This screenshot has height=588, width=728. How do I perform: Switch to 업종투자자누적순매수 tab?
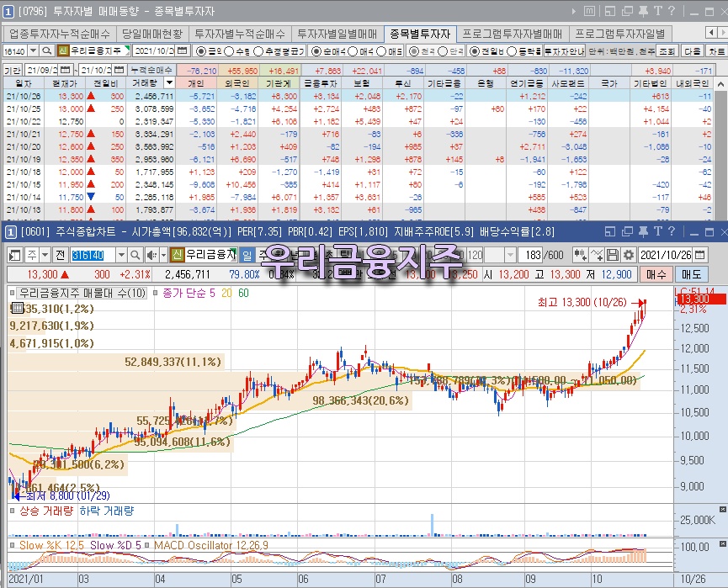pos(60,34)
